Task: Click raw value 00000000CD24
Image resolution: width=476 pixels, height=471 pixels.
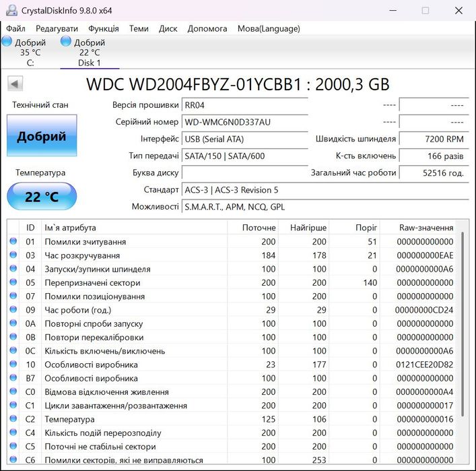Action: pos(424,310)
